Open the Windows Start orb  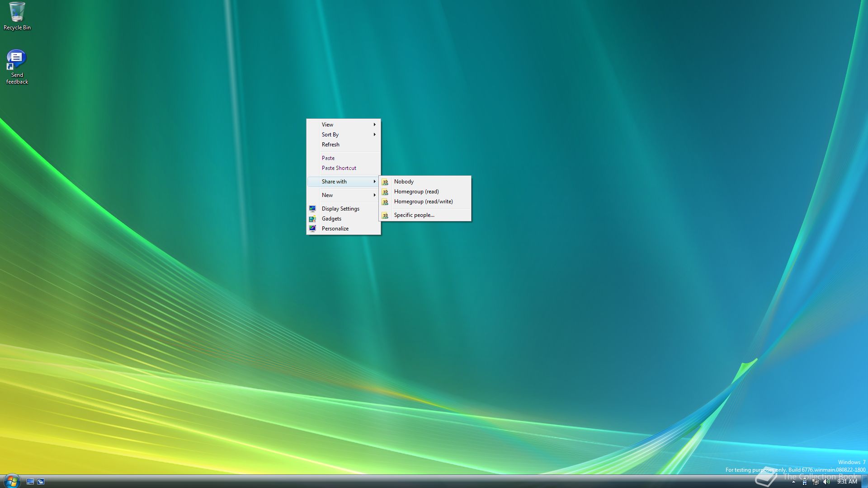(x=11, y=481)
